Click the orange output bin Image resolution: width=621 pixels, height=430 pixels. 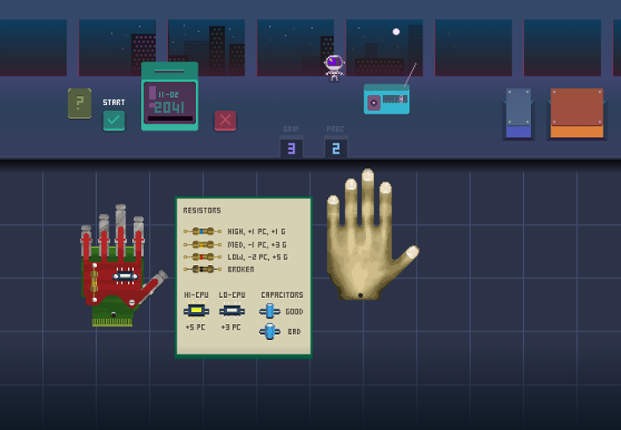pyautogui.click(x=577, y=114)
